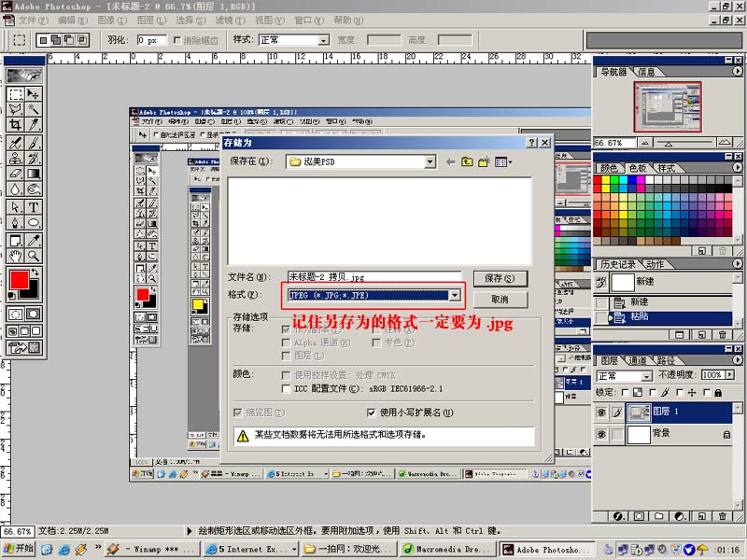Open Swatches panel flyout menu arrow
This screenshot has width=747, height=560.
point(737,167)
